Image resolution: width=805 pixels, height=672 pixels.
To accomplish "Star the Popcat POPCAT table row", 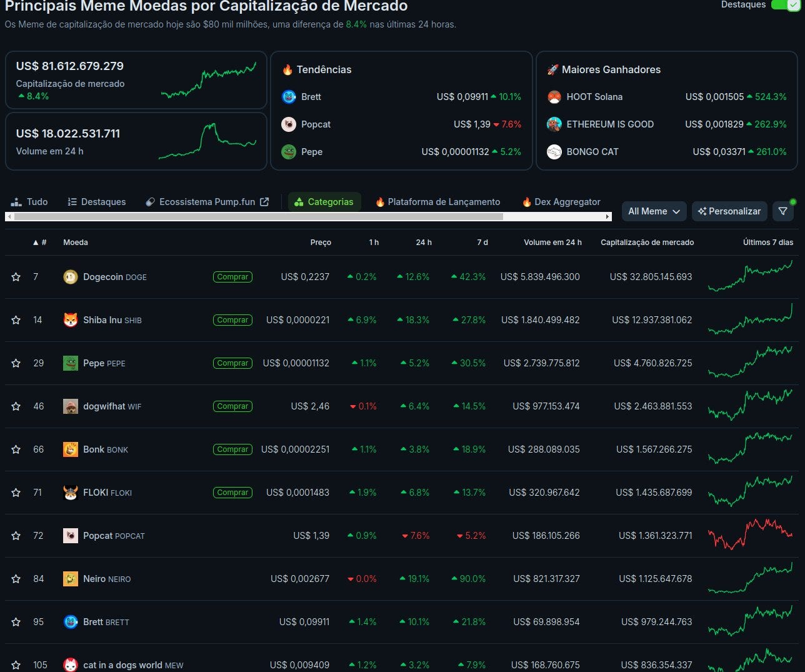I will 16,536.
